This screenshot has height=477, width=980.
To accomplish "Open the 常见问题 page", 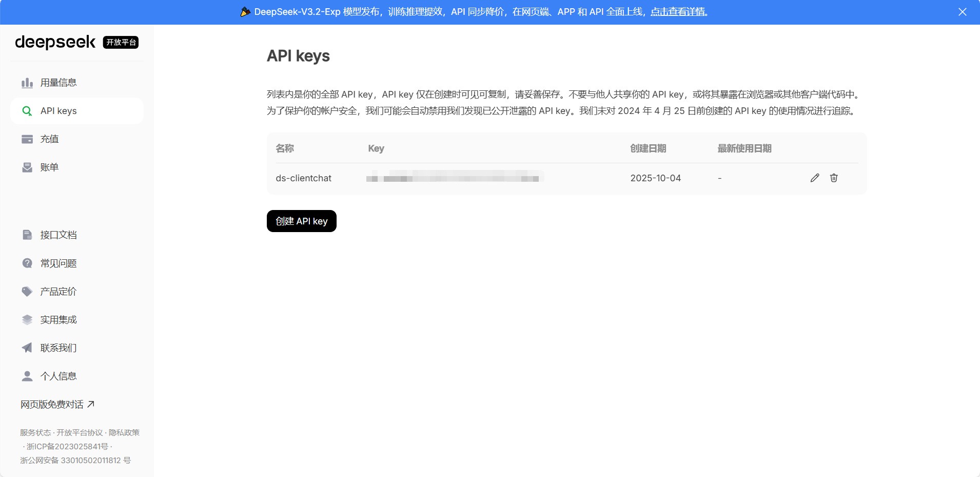I will pos(77,263).
